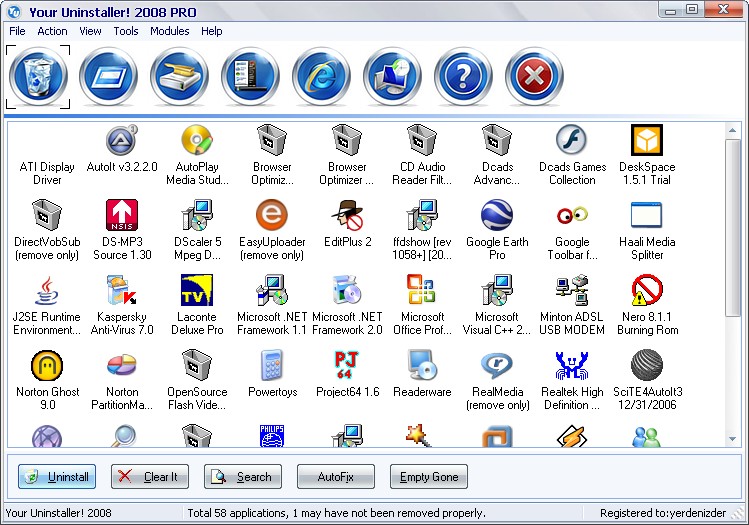Select J2SE Runtime Environment icon

pos(47,290)
